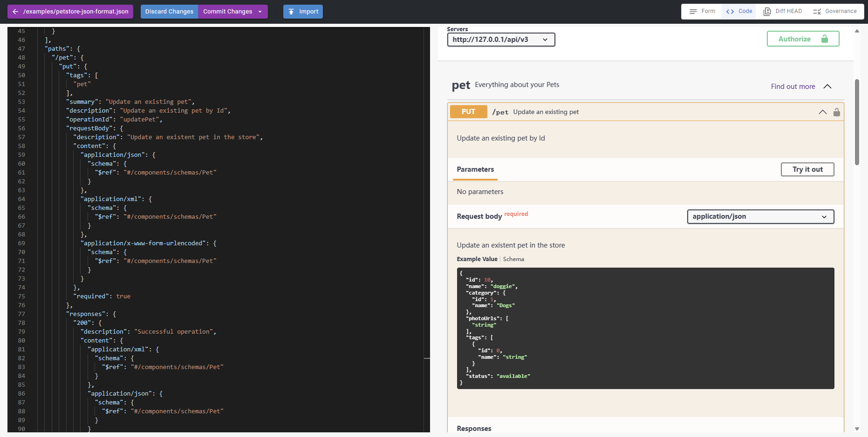Image resolution: width=868 pixels, height=437 pixels.
Task: Click the upload icon on Import button
Action: point(291,12)
